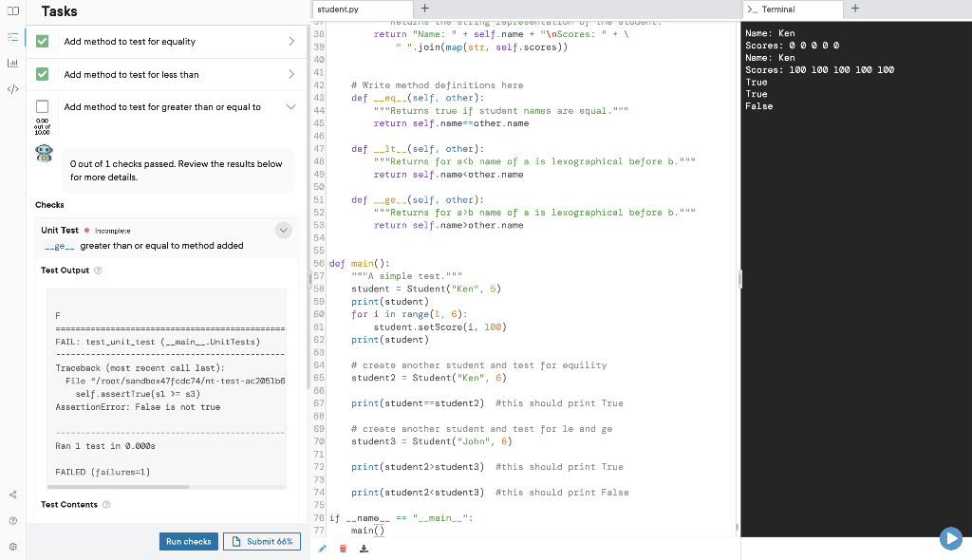
Task: Click the 'False' terminal output line
Action: (x=758, y=106)
